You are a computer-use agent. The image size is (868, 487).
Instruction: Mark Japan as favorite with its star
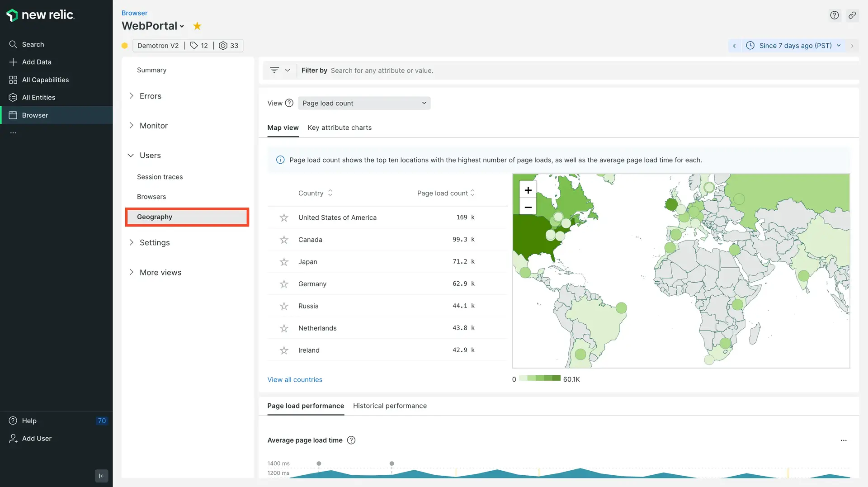(x=284, y=262)
